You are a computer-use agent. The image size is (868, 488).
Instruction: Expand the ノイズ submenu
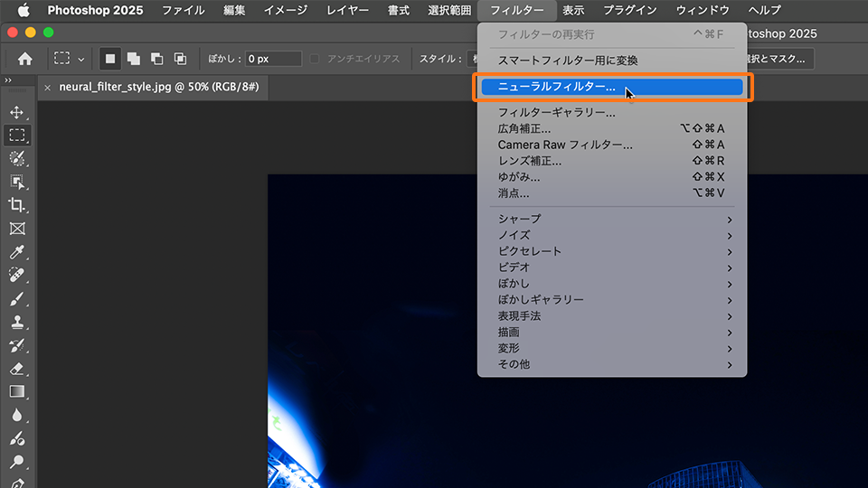pyautogui.click(x=612, y=235)
